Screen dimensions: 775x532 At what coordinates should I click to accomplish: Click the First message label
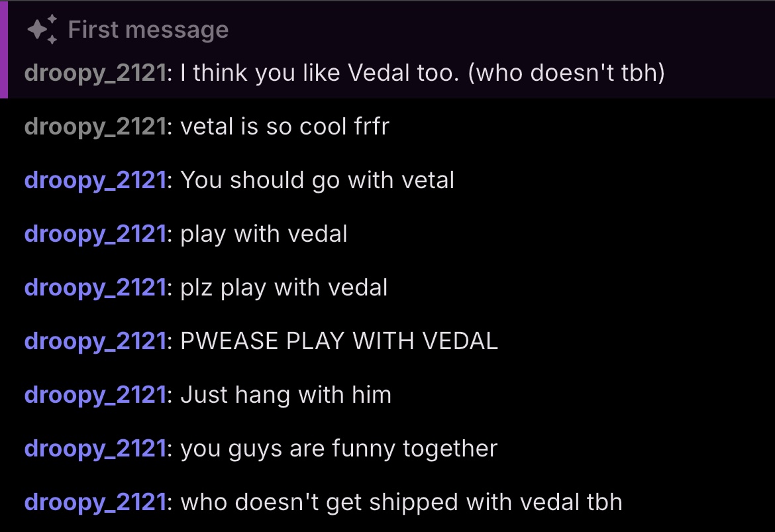(x=148, y=30)
